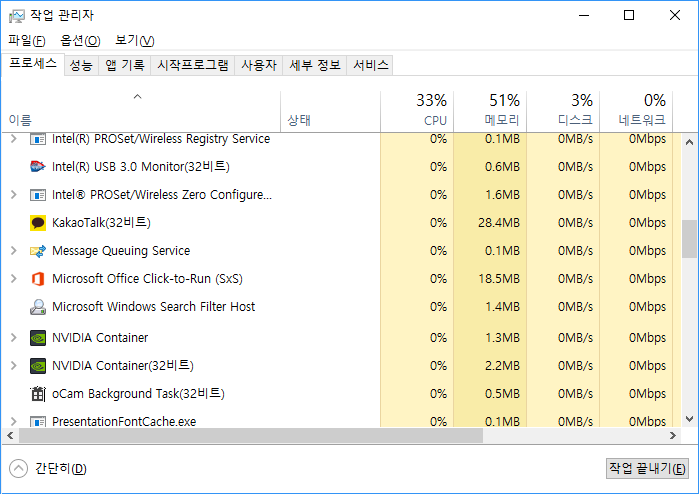
Task: Switch to the 서비스 tab
Action: (370, 66)
